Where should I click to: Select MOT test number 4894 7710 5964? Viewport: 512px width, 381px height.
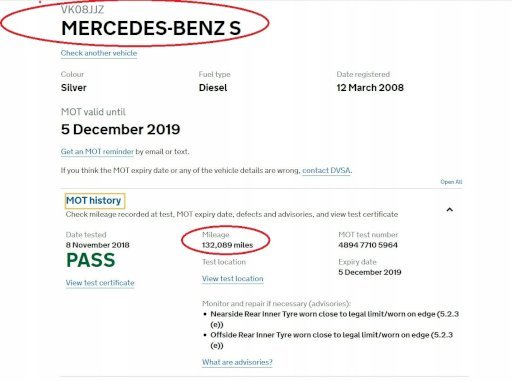pos(368,245)
